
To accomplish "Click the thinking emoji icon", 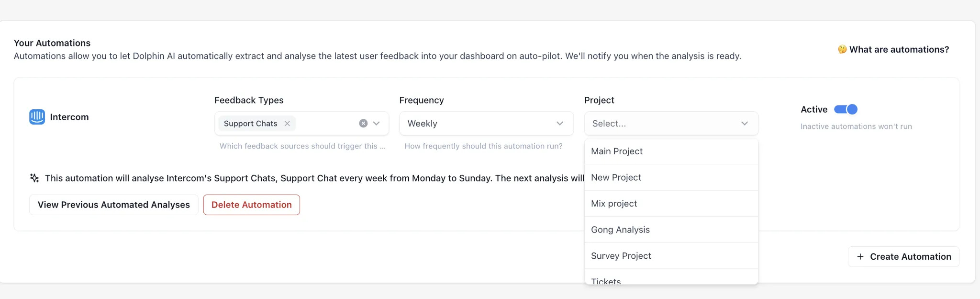I will [x=842, y=49].
